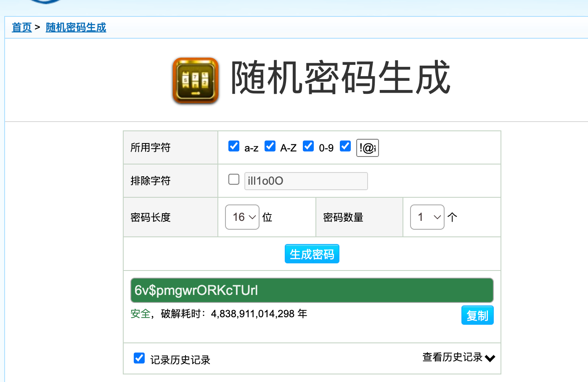Disable the special characters checkbox
The height and width of the screenshot is (382, 588).
point(345,146)
